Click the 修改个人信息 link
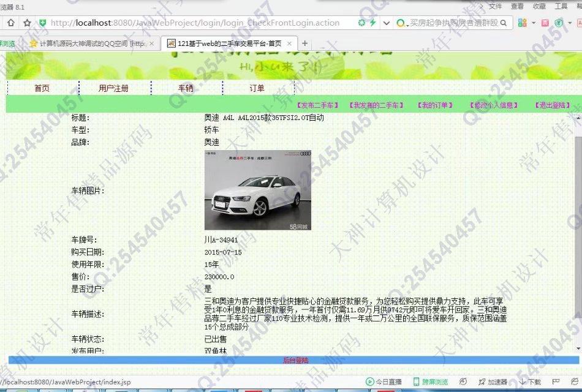 [494, 105]
